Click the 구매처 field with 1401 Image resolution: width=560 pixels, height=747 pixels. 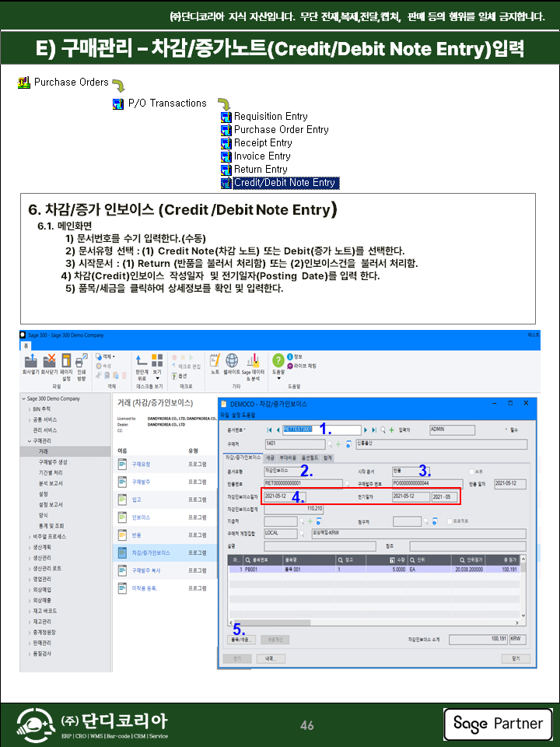(295, 444)
